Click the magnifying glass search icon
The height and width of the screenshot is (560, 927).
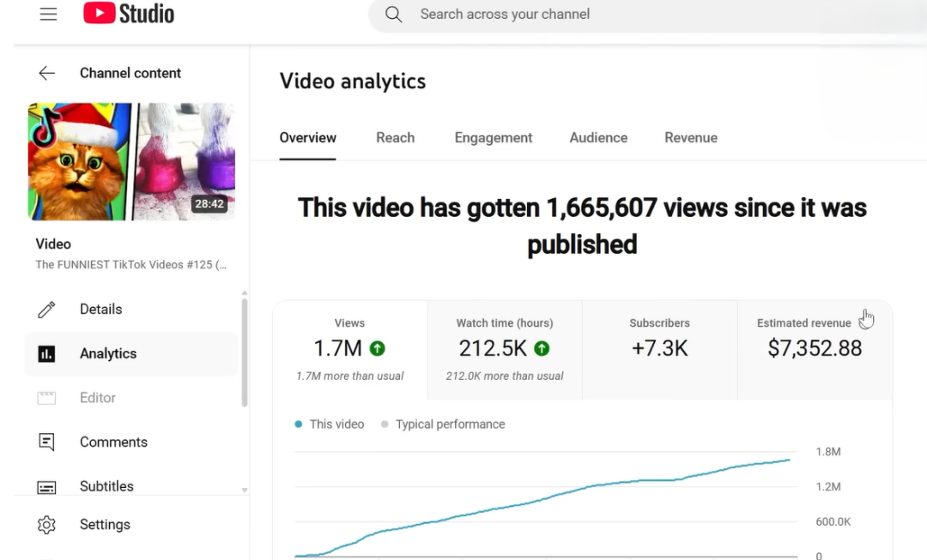pyautogui.click(x=393, y=15)
